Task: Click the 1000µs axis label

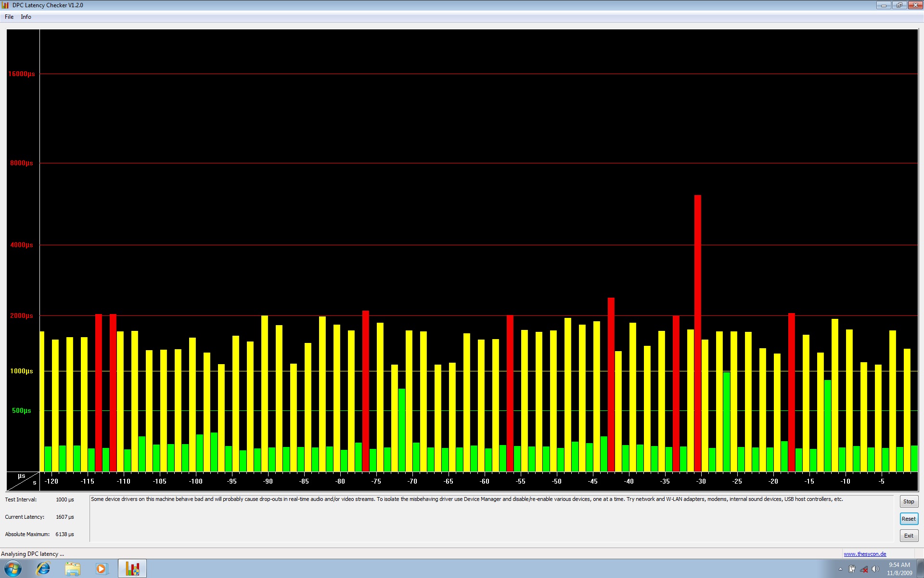Action: coord(22,371)
